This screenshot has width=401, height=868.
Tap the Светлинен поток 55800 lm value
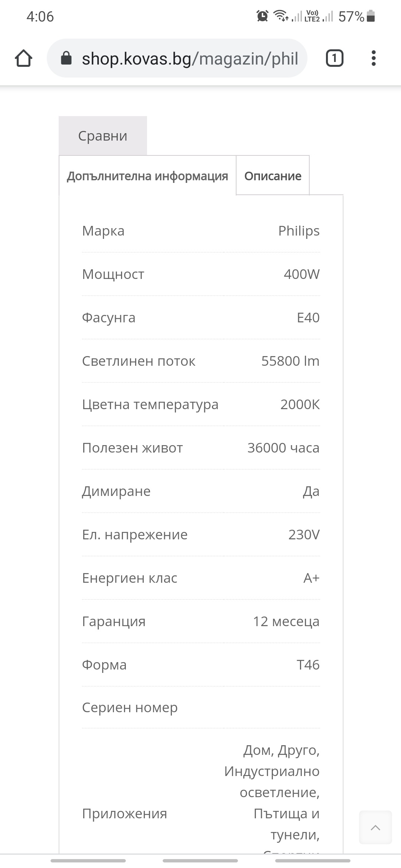tap(290, 361)
